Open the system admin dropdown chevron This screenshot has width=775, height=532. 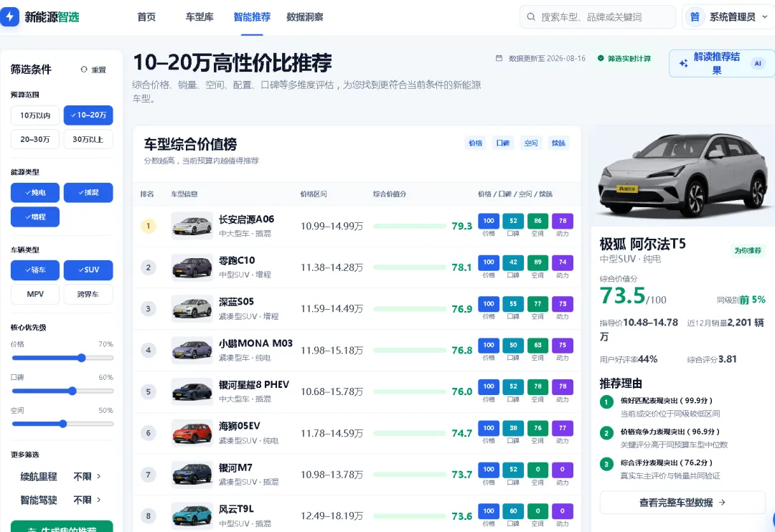click(x=765, y=16)
